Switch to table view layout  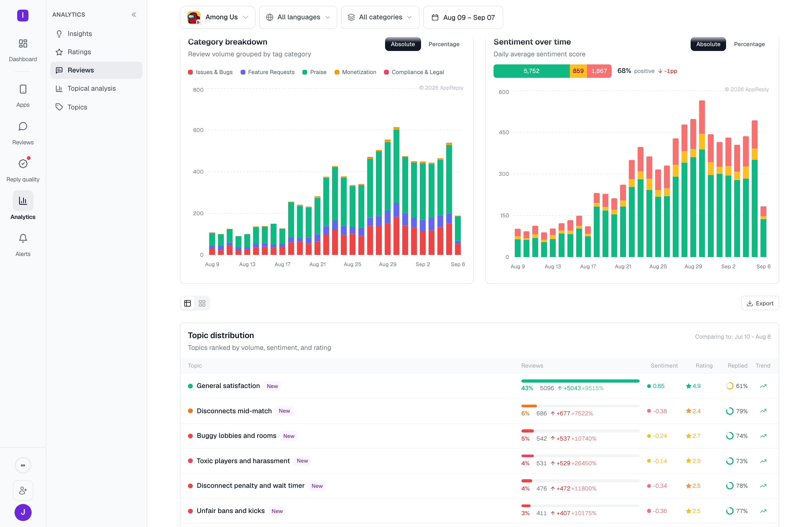click(x=188, y=303)
